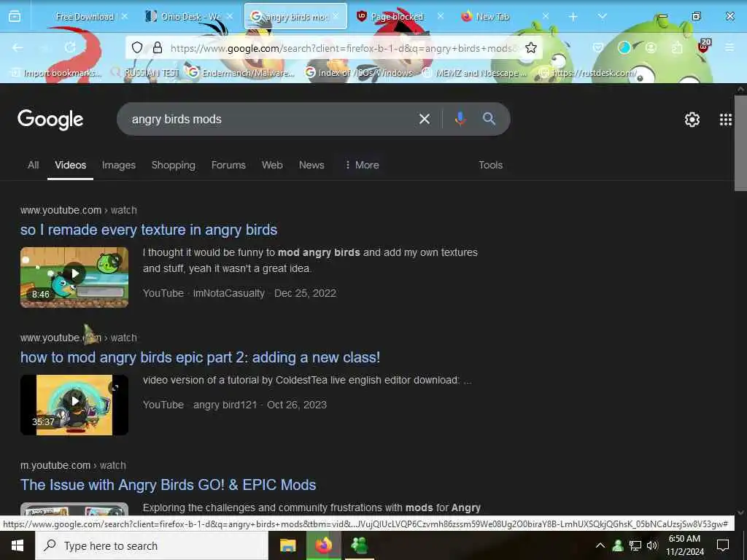Expand the More search filters menu
Viewport: 747px width, 560px height.
click(362, 166)
